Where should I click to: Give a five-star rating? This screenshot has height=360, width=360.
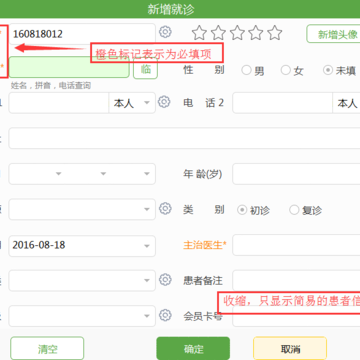[275, 33]
